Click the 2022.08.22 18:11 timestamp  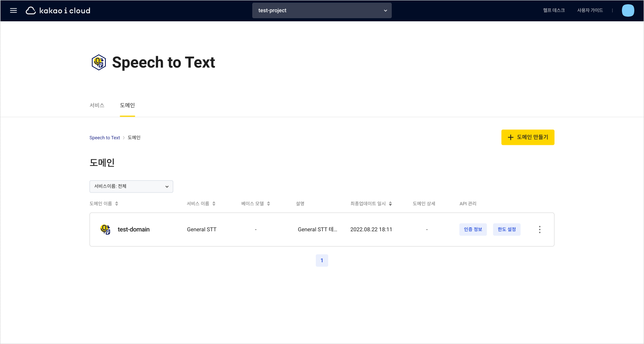point(371,229)
